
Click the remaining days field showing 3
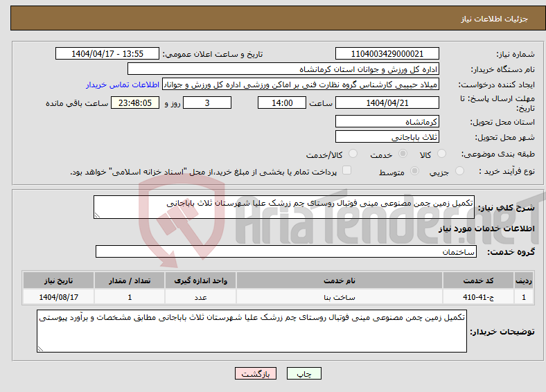click(207, 103)
